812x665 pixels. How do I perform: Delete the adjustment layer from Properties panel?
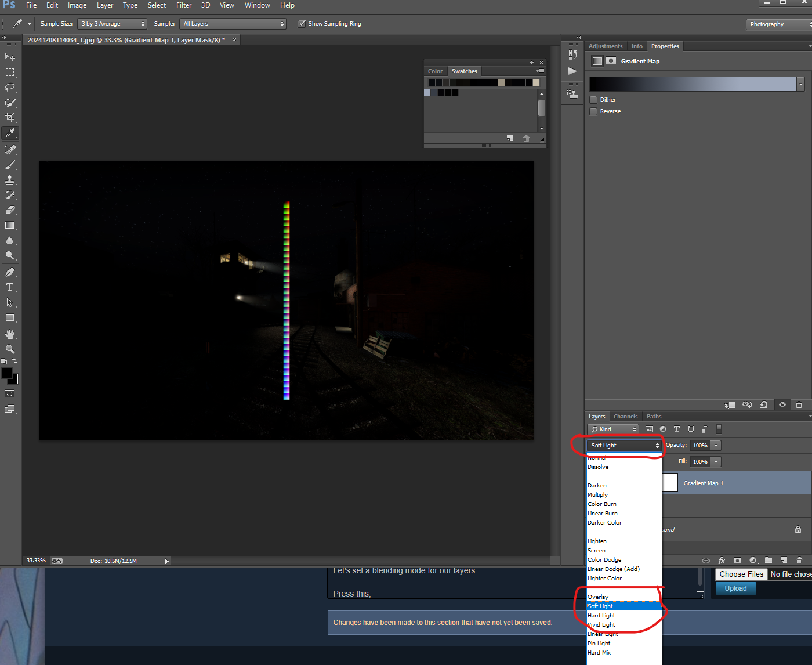pos(799,404)
